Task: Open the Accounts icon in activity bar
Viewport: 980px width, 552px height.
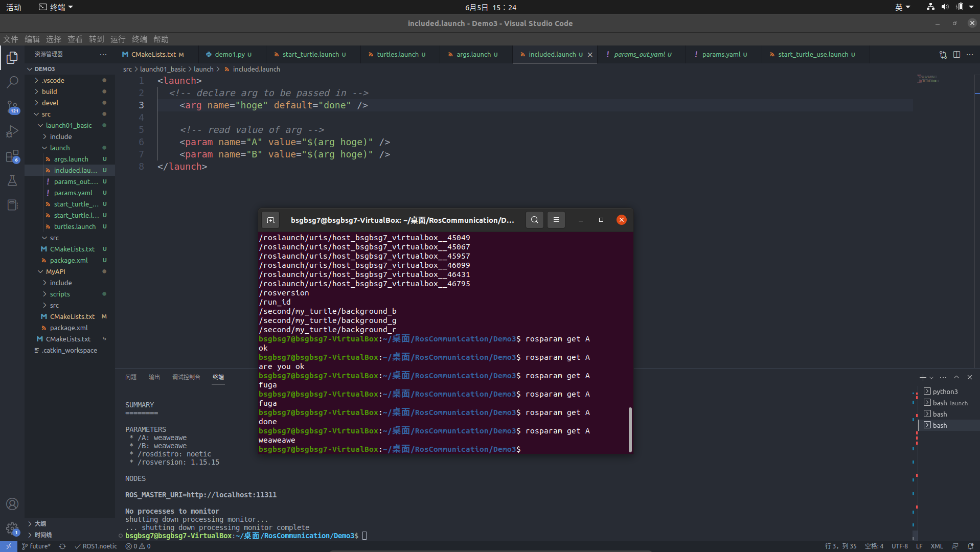Action: [12, 504]
